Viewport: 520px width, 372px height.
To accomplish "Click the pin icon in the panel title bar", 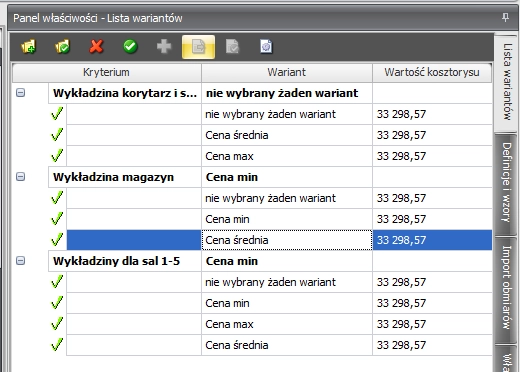I will 505,17.
